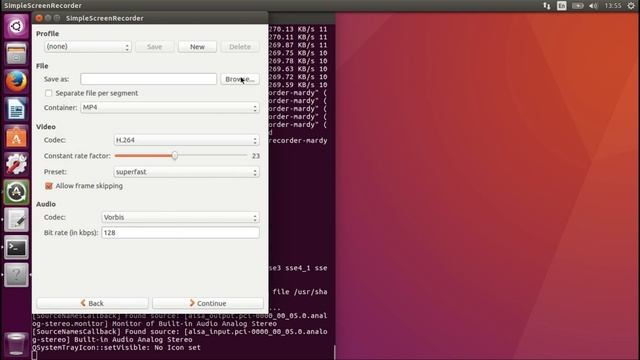Click the New profile button

point(197,47)
